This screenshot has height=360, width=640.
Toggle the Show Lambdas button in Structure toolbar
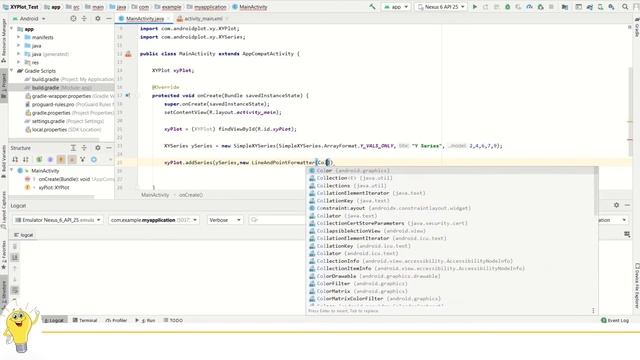click(83, 159)
